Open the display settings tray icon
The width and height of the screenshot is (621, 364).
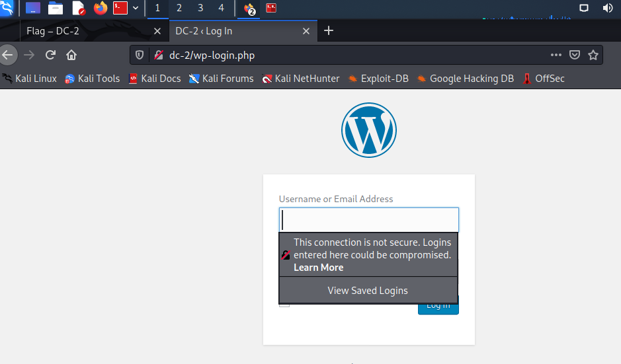pyautogui.click(x=584, y=8)
